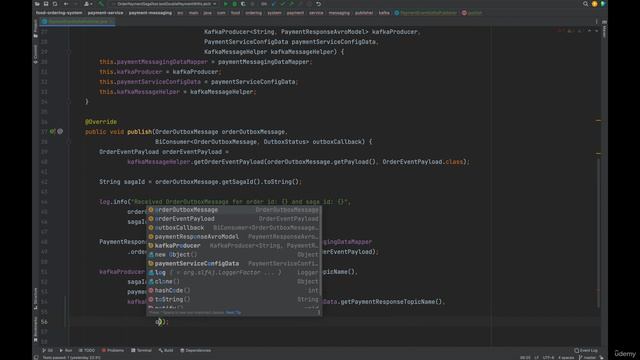Open the user account dropdown in toolbar
The width and height of the screenshot is (640, 360).
click(x=87, y=4)
